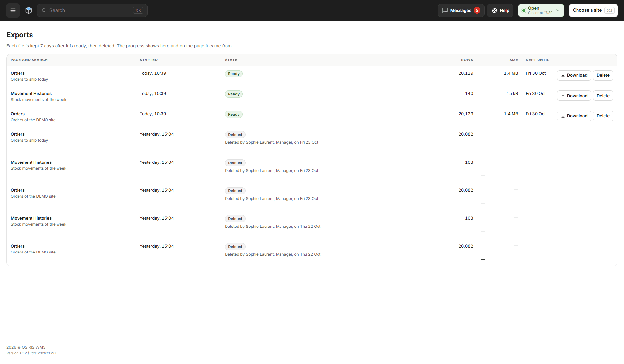Focus the Search input field
624x364 pixels.
(x=92, y=10)
